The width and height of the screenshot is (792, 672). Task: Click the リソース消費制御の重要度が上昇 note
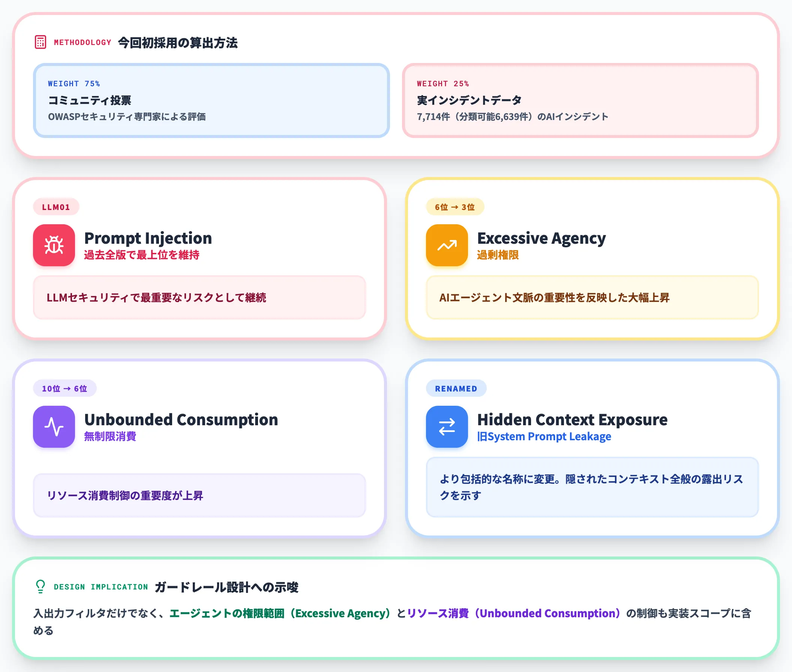tap(199, 495)
